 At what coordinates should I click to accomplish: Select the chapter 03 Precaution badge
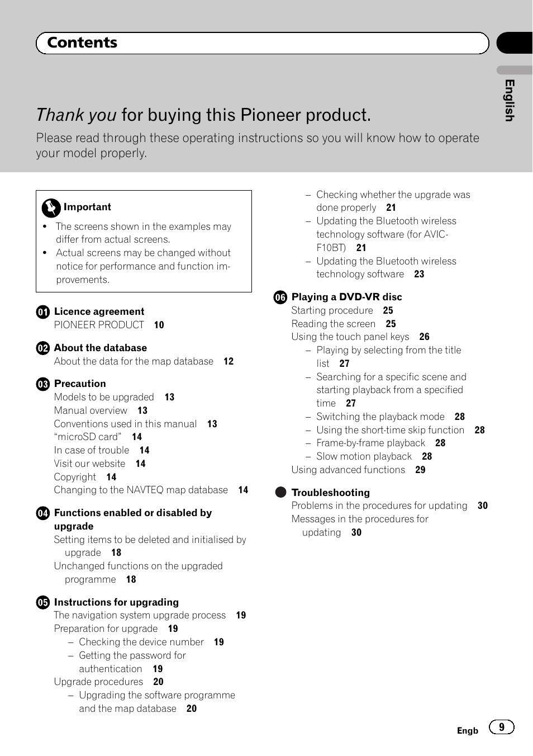click(x=43, y=384)
